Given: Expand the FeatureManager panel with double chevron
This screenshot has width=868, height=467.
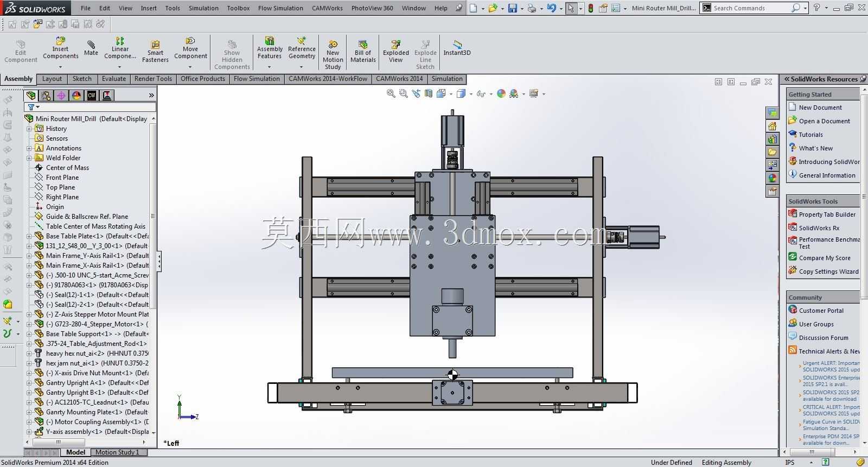Looking at the screenshot, I should coord(151,96).
